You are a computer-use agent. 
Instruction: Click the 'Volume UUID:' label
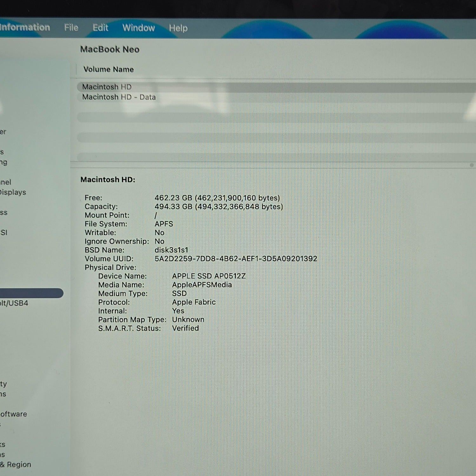pos(109,259)
